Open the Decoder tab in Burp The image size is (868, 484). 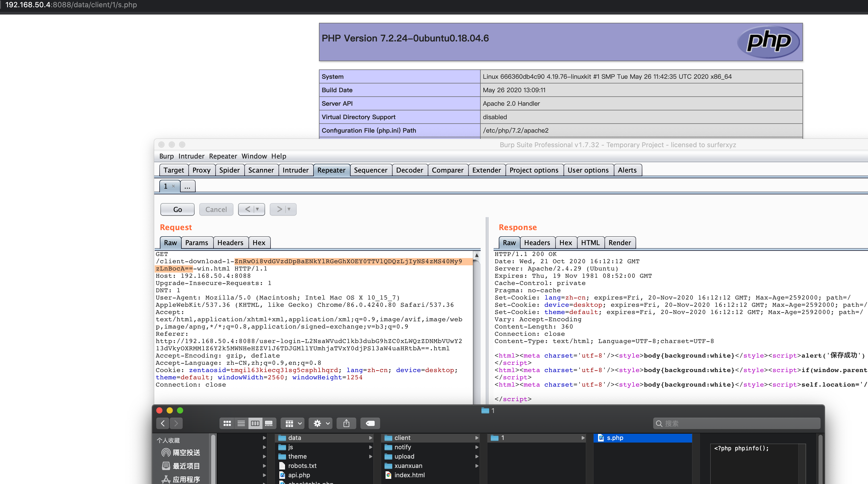[x=409, y=170]
